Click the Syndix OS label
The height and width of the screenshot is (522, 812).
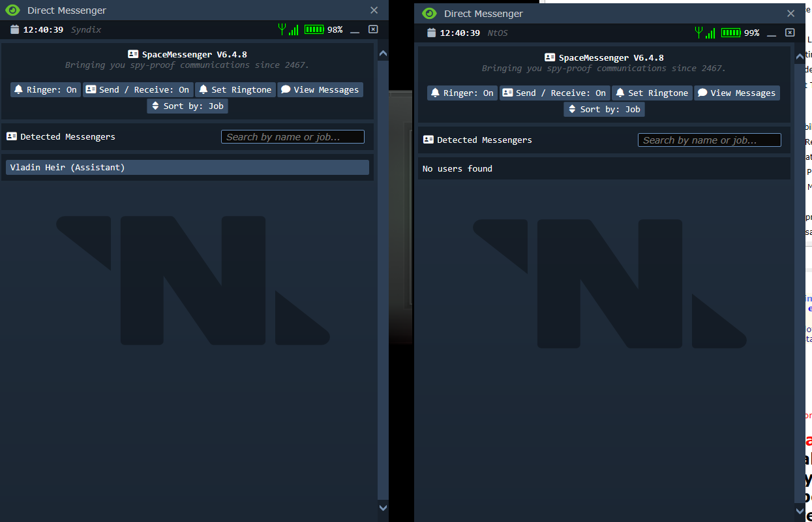point(86,30)
